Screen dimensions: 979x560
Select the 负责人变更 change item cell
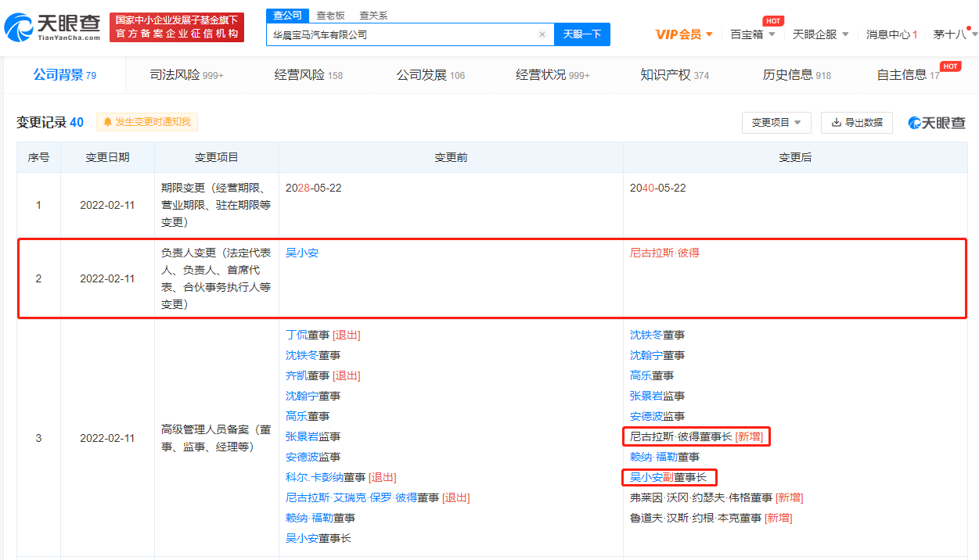click(217, 279)
